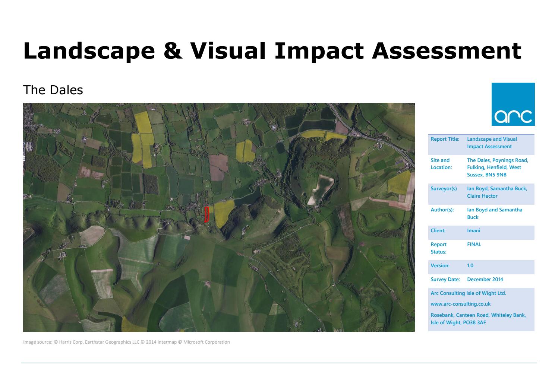This screenshot has height=392, width=555.
Task: Select the red site boundary on the map
Action: 207,215
